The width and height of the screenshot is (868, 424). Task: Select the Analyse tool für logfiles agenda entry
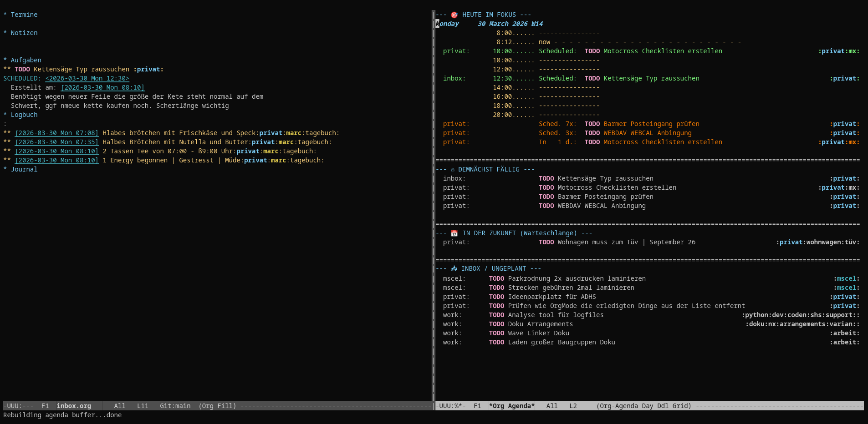coord(556,315)
